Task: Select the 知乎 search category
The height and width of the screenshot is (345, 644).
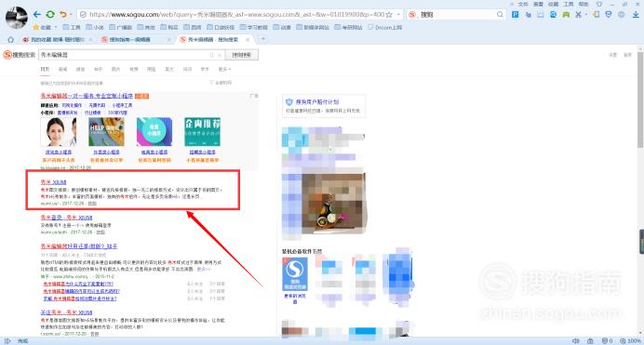Action: point(98,70)
